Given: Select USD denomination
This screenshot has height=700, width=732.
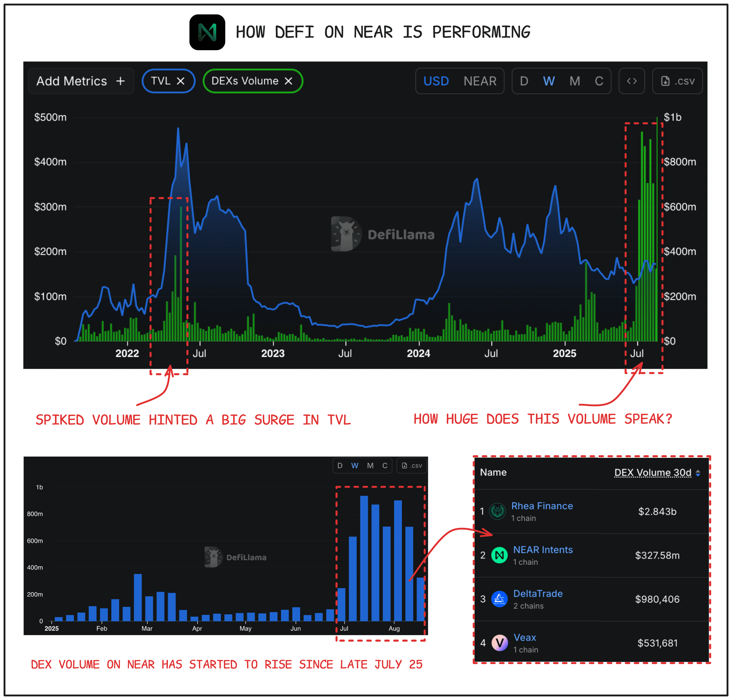Looking at the screenshot, I should 436,81.
